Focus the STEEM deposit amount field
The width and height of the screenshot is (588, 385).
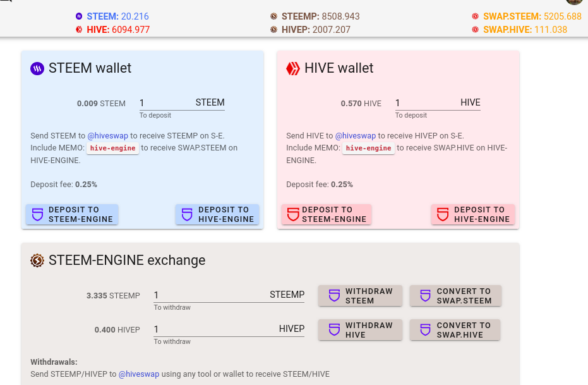(182, 103)
